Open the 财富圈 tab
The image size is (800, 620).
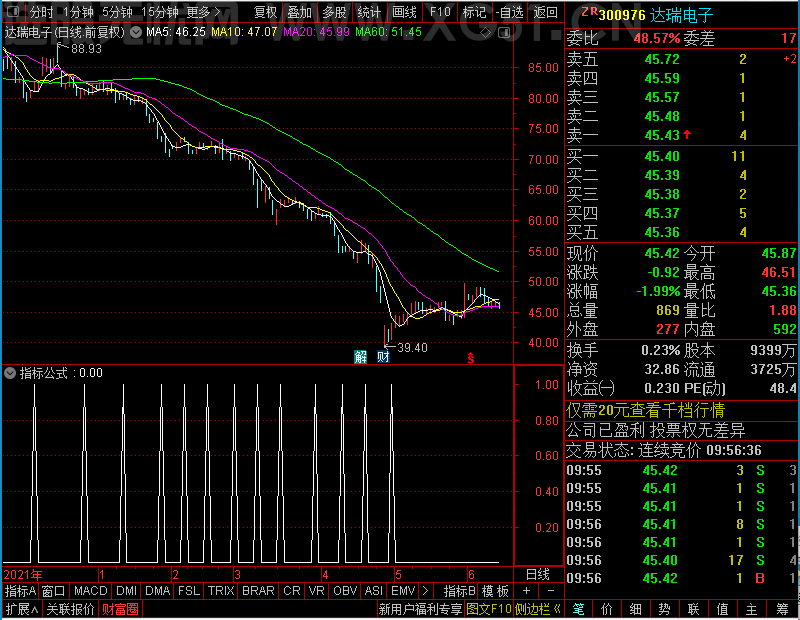coord(120,609)
